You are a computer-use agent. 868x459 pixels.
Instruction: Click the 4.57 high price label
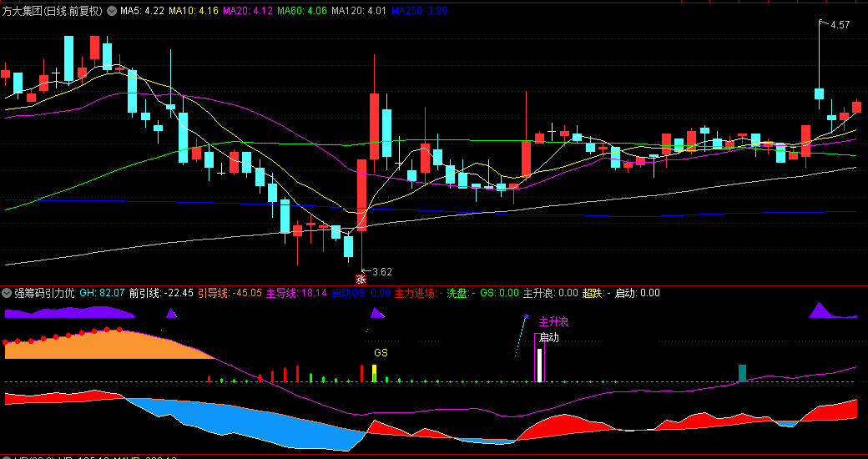click(840, 25)
